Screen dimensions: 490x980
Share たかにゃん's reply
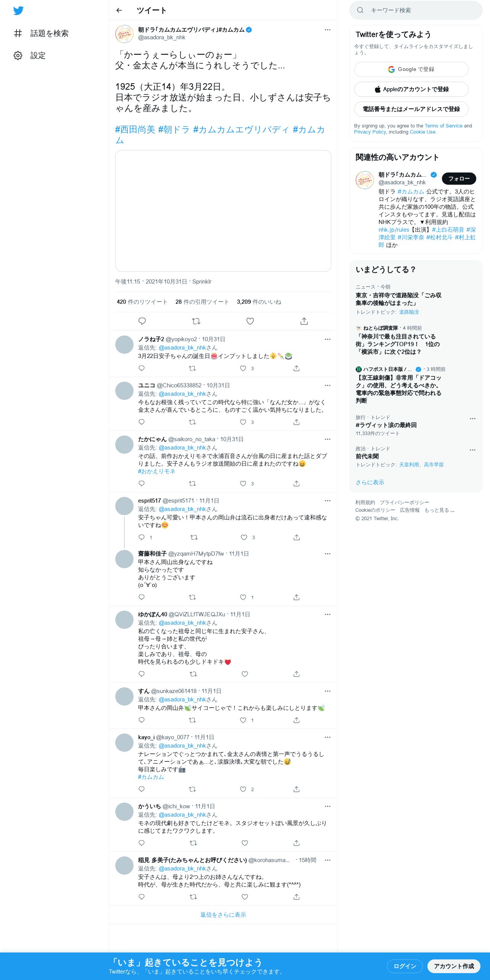(x=297, y=484)
